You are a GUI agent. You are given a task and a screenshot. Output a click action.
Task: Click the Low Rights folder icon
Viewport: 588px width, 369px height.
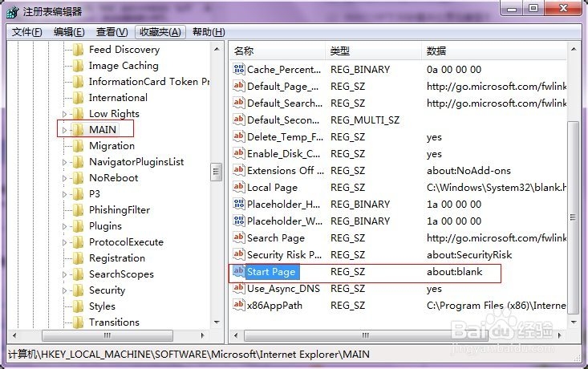[78, 114]
